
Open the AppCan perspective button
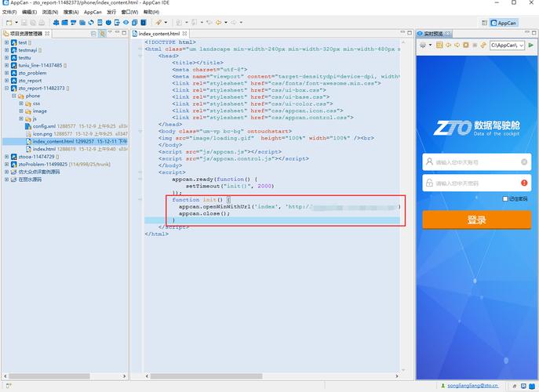504,23
